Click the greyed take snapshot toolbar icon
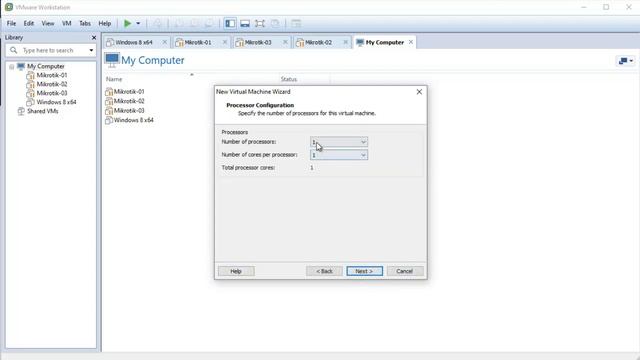Viewport: 640px width, 360px height. click(178, 24)
